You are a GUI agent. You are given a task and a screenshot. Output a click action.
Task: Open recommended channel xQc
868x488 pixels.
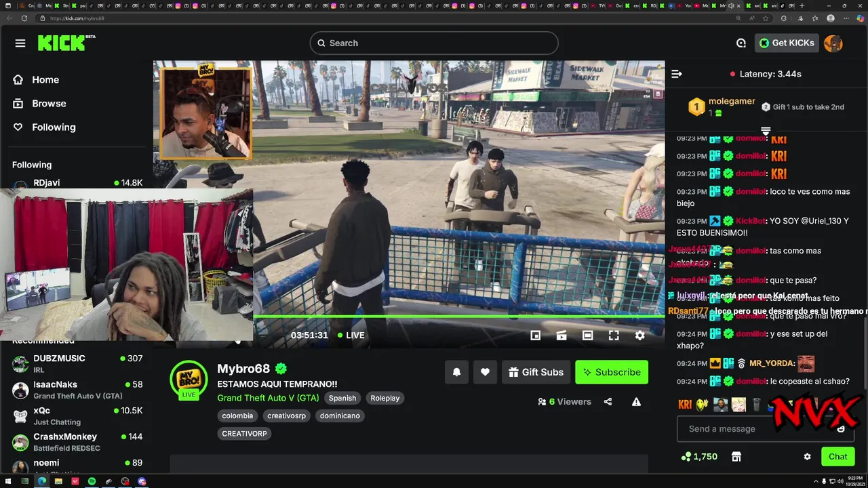pyautogui.click(x=78, y=415)
